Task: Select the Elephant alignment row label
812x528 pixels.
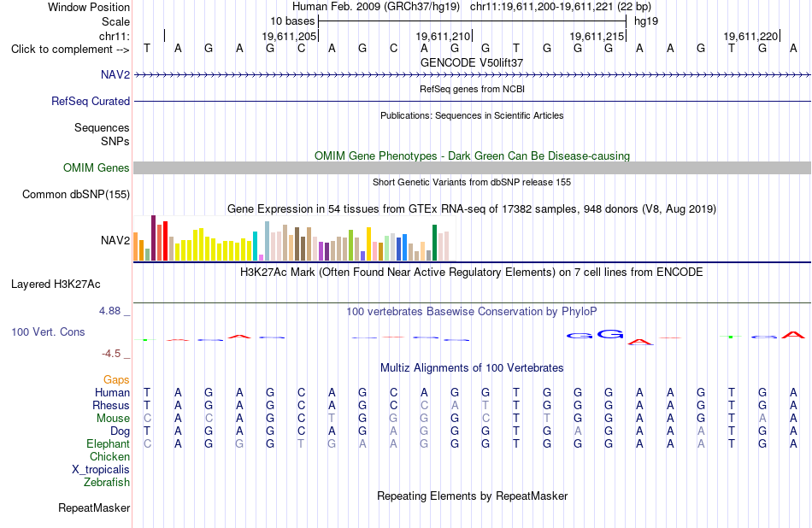Action: pos(109,443)
